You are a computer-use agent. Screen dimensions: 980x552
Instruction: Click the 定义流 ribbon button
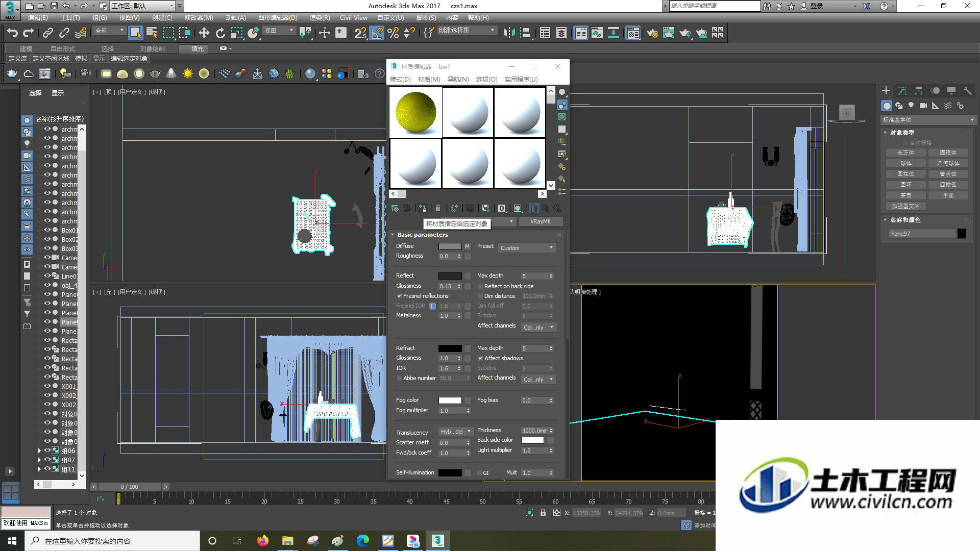(17, 59)
